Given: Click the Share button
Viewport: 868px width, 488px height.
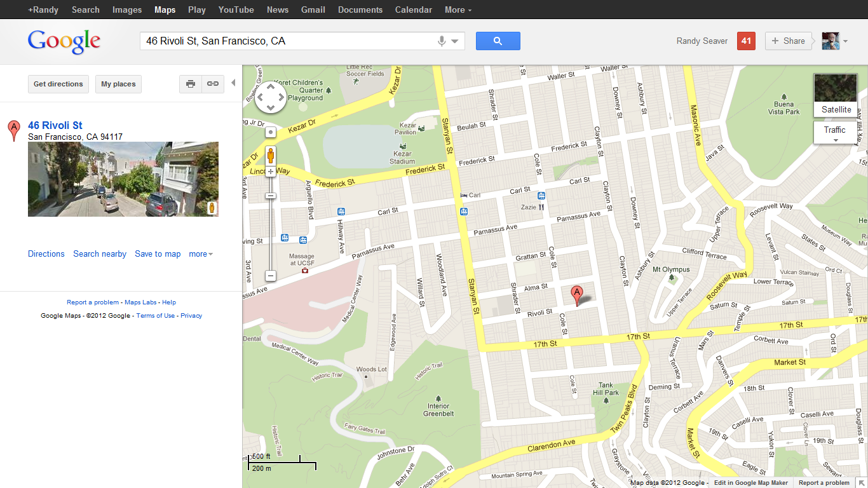Looking at the screenshot, I should click(789, 41).
